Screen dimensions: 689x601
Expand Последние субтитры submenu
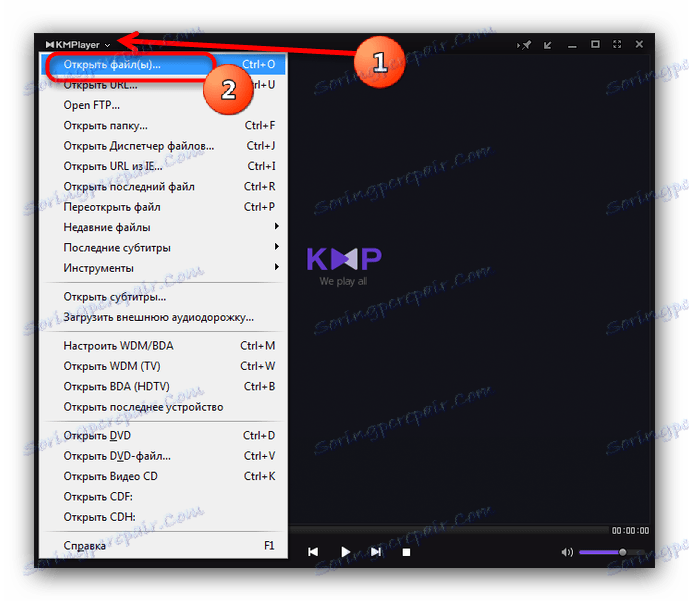click(x=163, y=248)
